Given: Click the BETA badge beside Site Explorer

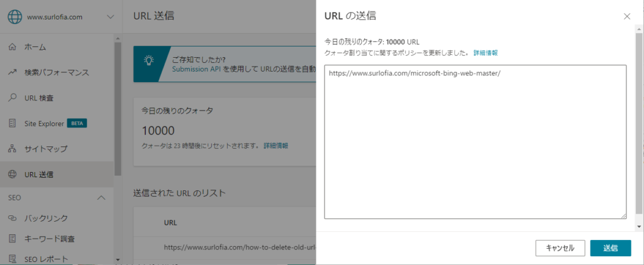Looking at the screenshot, I should pyautogui.click(x=77, y=123).
